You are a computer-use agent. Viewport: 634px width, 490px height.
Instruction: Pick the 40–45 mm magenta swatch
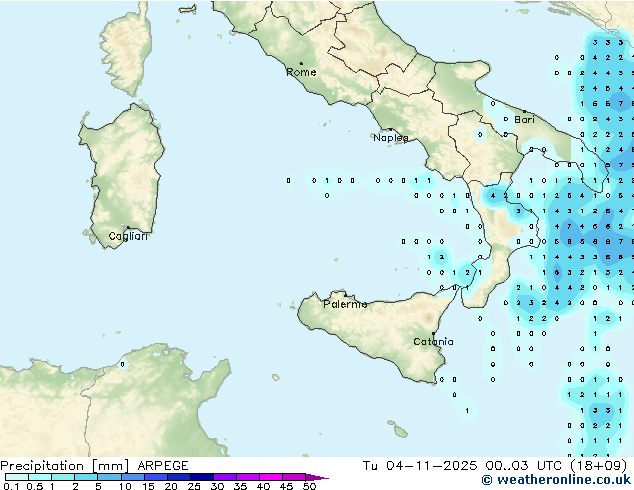coord(271,477)
